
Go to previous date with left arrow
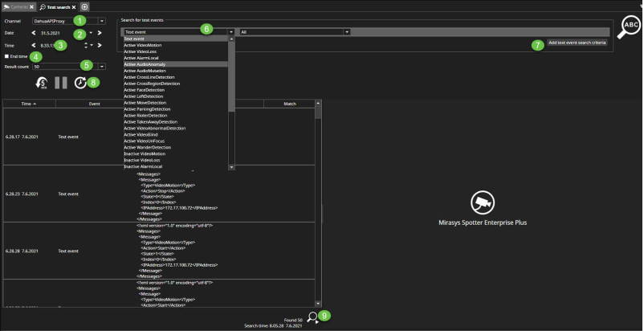[33, 33]
